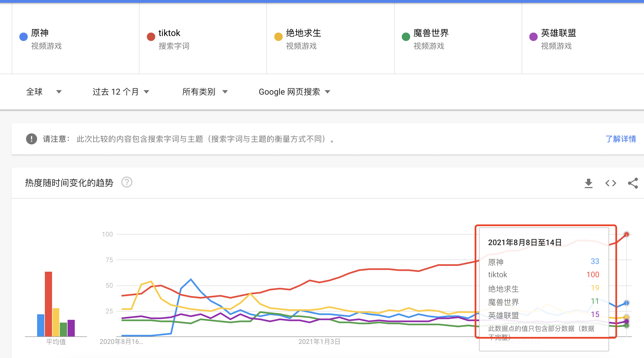
Task: Click the red tiktok average bar
Action: pos(48,304)
